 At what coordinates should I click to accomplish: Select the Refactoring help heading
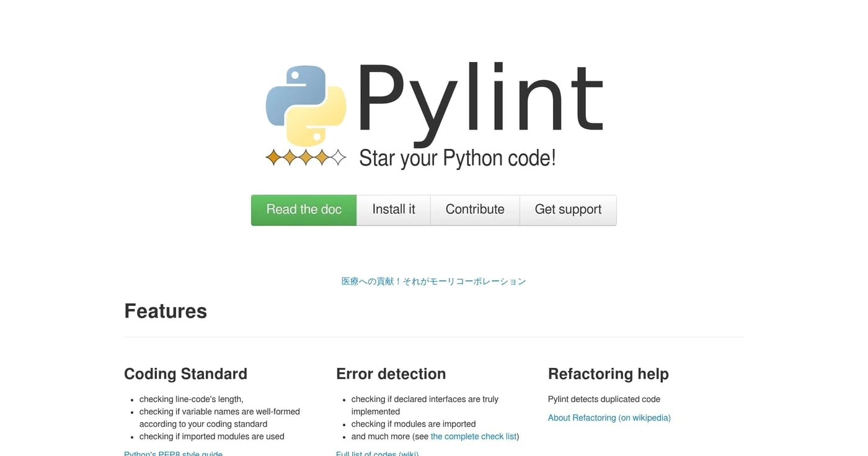click(x=608, y=373)
